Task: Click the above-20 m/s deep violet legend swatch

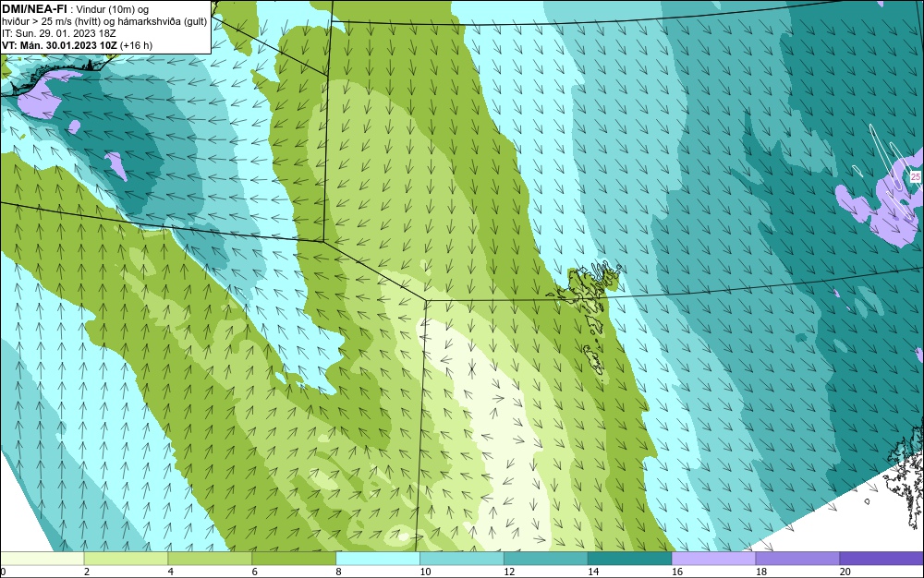Action: tap(881, 558)
